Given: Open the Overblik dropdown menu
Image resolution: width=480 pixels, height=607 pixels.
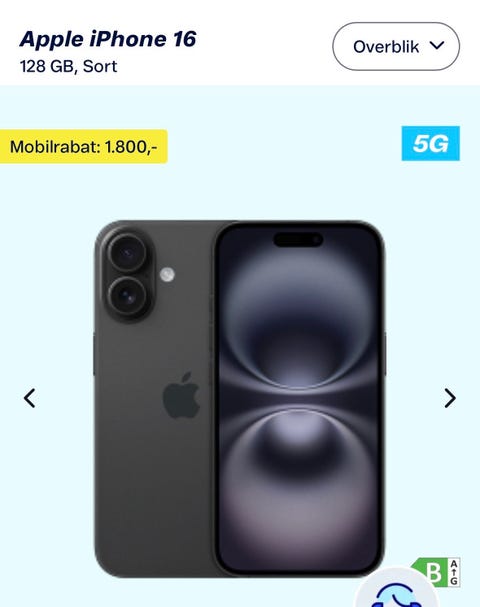Looking at the screenshot, I should pyautogui.click(x=396, y=46).
